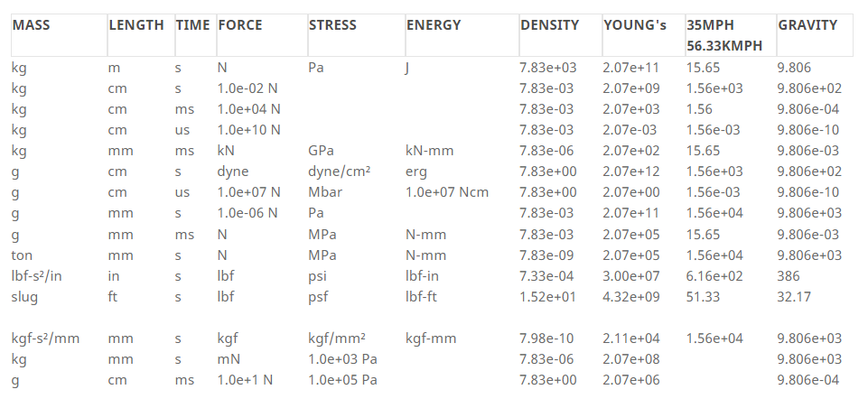Click the lbf-ft energy cell
The width and height of the screenshot is (868, 408).
click(x=421, y=297)
